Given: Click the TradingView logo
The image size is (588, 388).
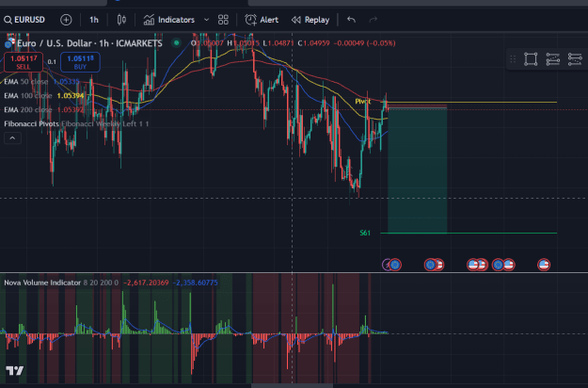Looking at the screenshot, I should [15, 371].
